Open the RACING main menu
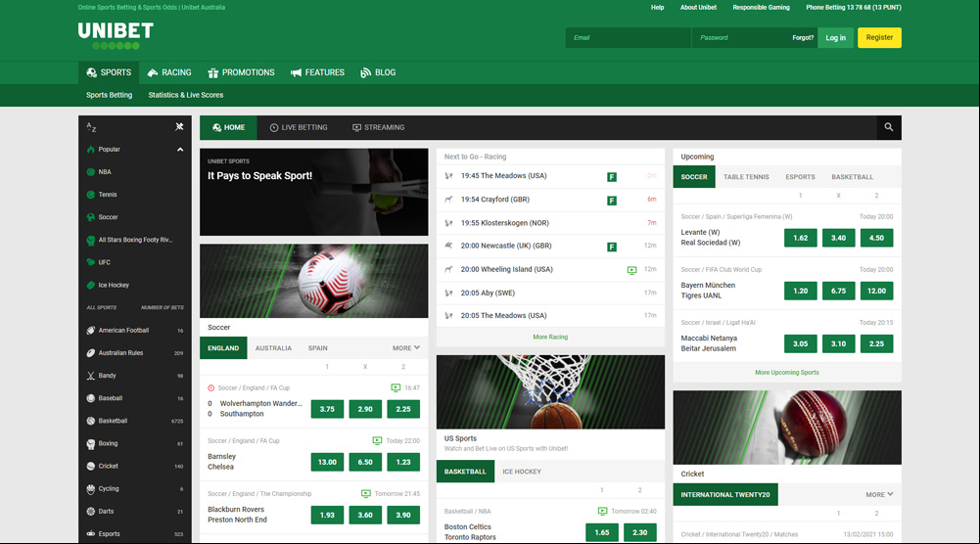 click(169, 72)
